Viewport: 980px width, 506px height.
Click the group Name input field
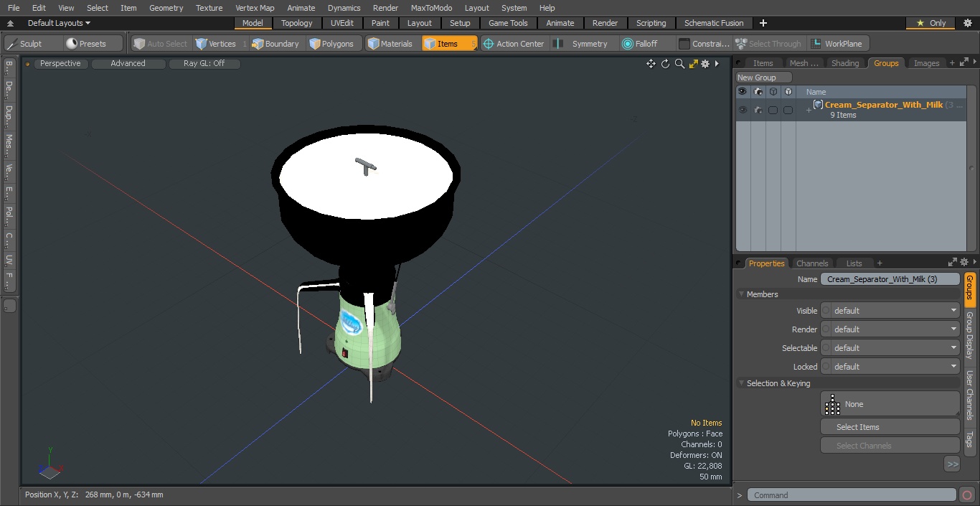[x=890, y=279]
